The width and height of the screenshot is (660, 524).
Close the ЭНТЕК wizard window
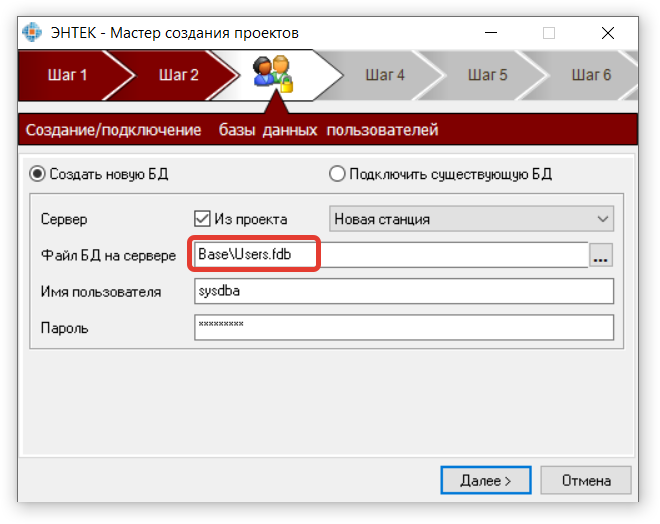608,33
